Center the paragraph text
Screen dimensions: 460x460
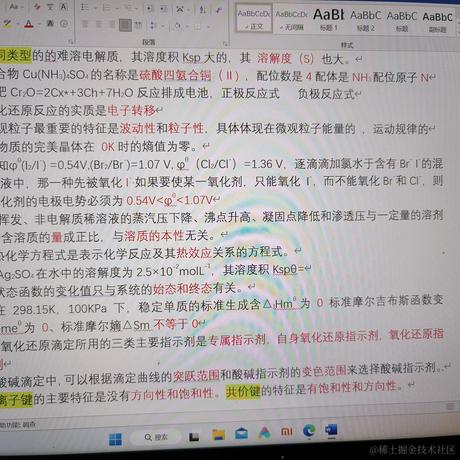click(x=99, y=24)
